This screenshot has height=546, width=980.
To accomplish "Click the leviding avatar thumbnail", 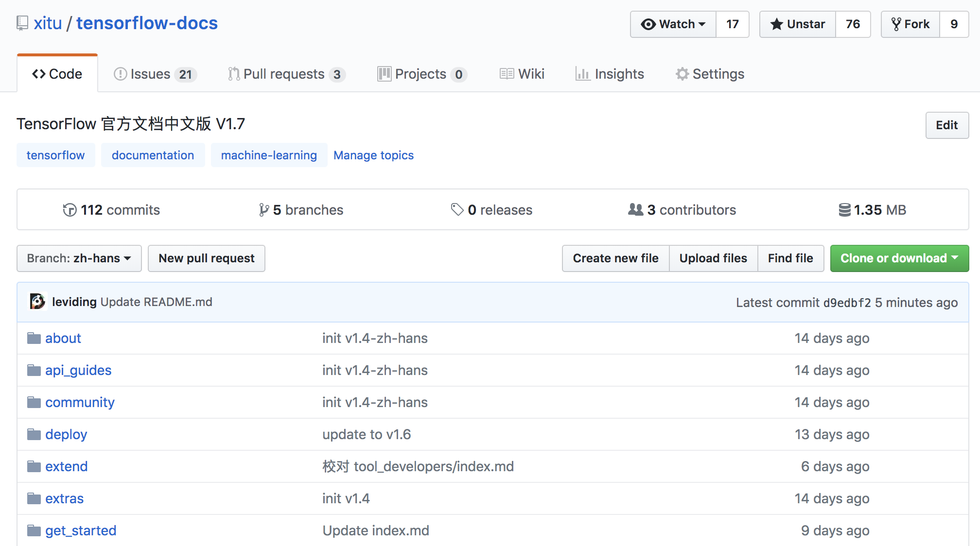I will tap(37, 302).
